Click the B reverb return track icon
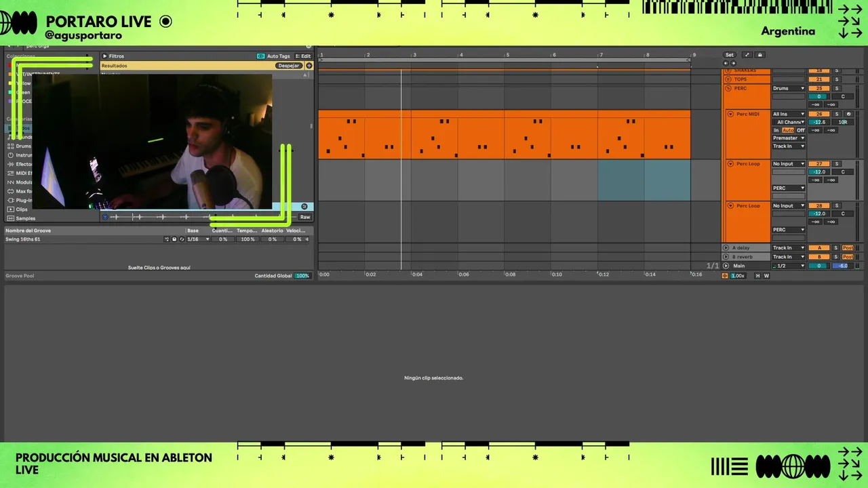This screenshot has width=868, height=488. [x=726, y=257]
